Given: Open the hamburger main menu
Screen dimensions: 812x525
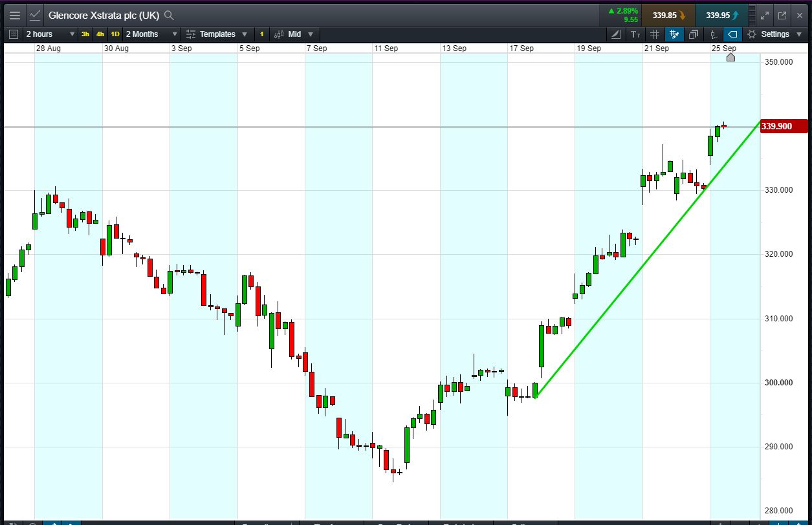Looking at the screenshot, I should [14, 15].
